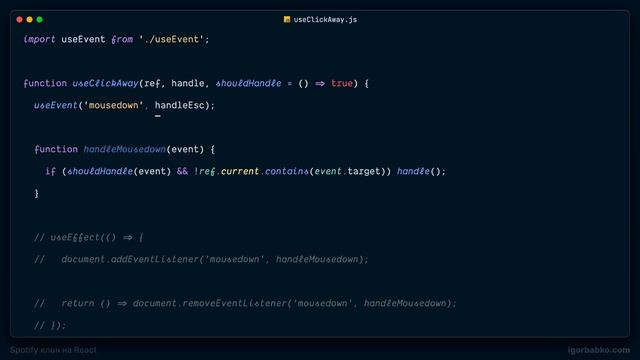Screen dimensions: 640x360
Task: Click the 'import' keyword
Action: 39,40
